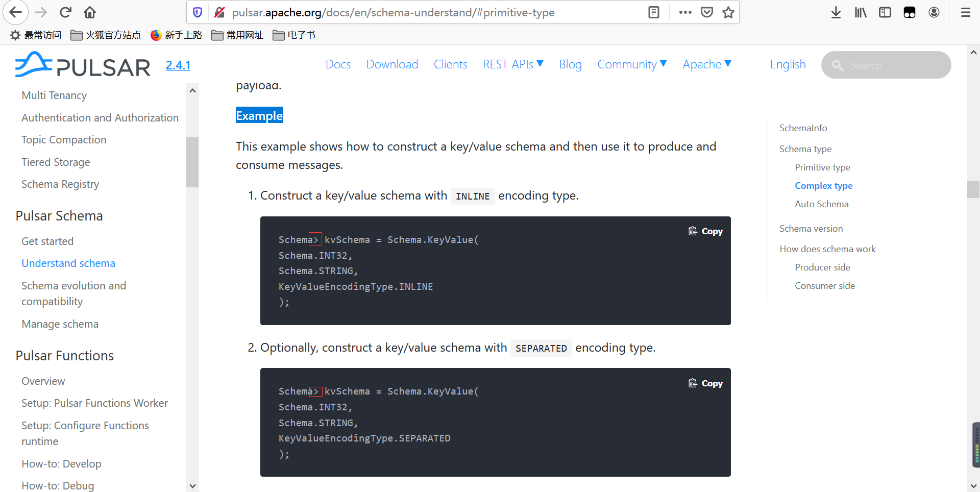
Task: Toggle the browser sidebar
Action: click(885, 12)
